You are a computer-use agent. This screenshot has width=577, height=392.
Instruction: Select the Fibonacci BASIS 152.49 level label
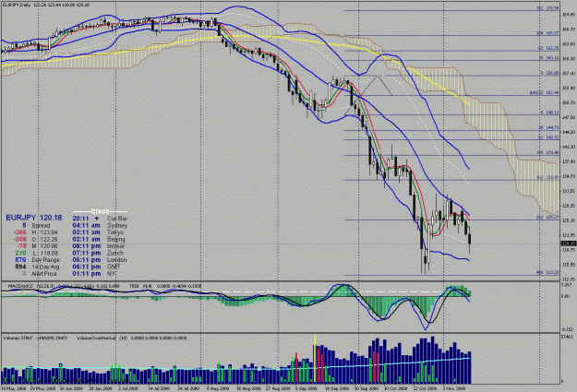coord(545,92)
